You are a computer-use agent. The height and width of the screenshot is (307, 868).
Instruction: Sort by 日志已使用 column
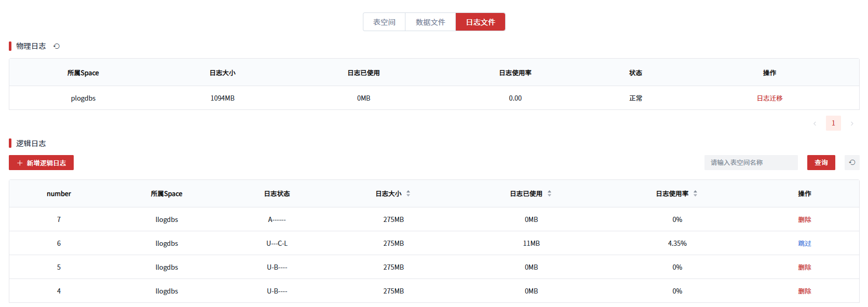tap(549, 193)
